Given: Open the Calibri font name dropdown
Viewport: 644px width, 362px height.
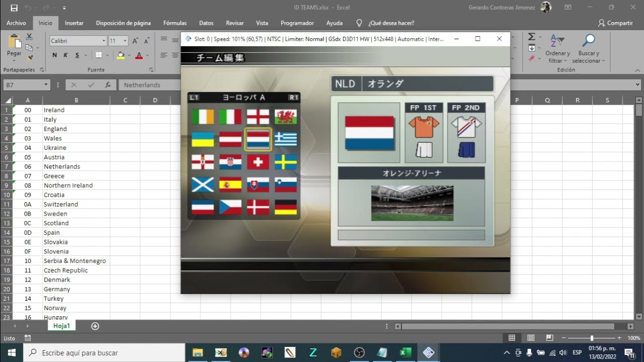Looking at the screenshot, I should [104, 41].
